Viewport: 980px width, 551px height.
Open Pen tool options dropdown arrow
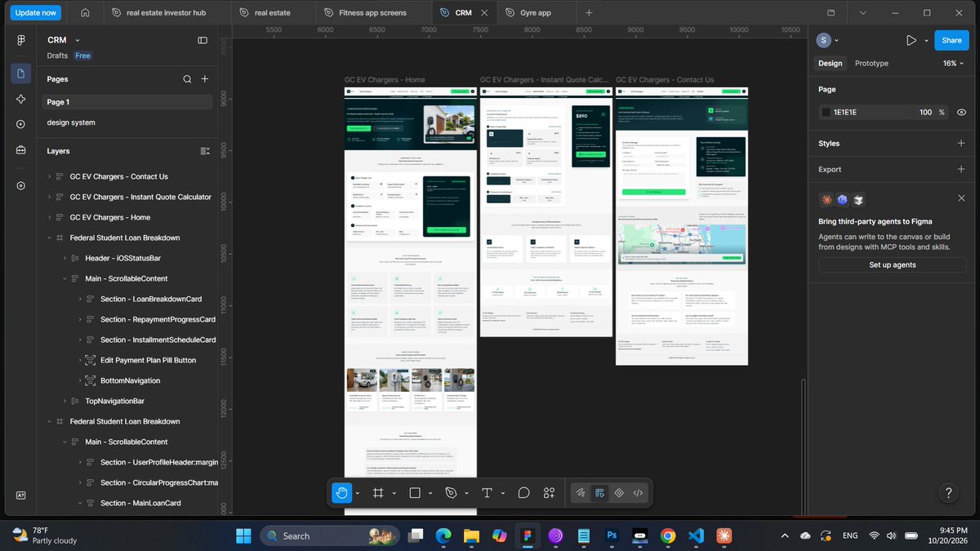pyautogui.click(x=466, y=493)
